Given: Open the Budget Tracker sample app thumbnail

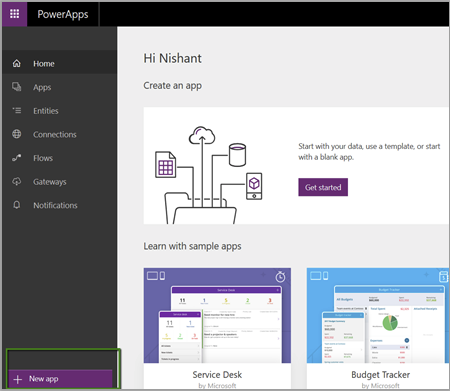Looking at the screenshot, I should coord(378,315).
